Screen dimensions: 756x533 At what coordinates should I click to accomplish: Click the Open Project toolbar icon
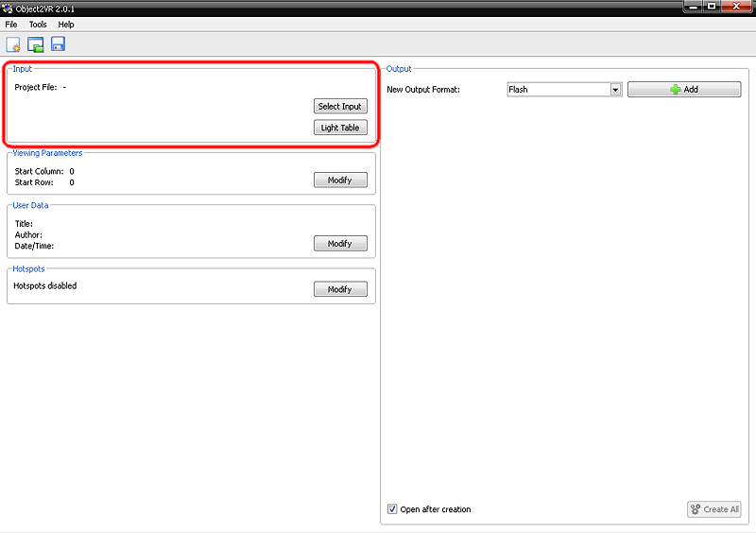(x=36, y=44)
